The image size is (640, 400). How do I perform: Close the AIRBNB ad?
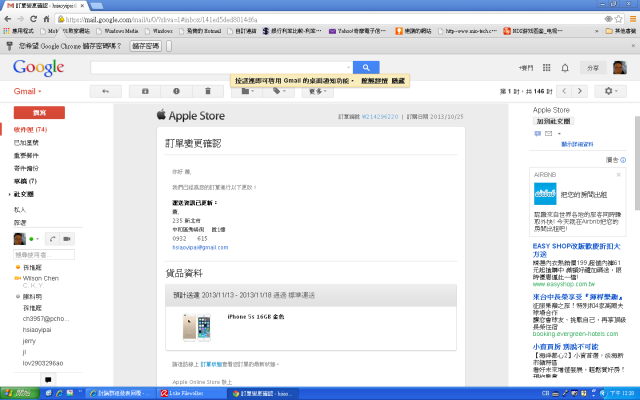click(x=618, y=175)
